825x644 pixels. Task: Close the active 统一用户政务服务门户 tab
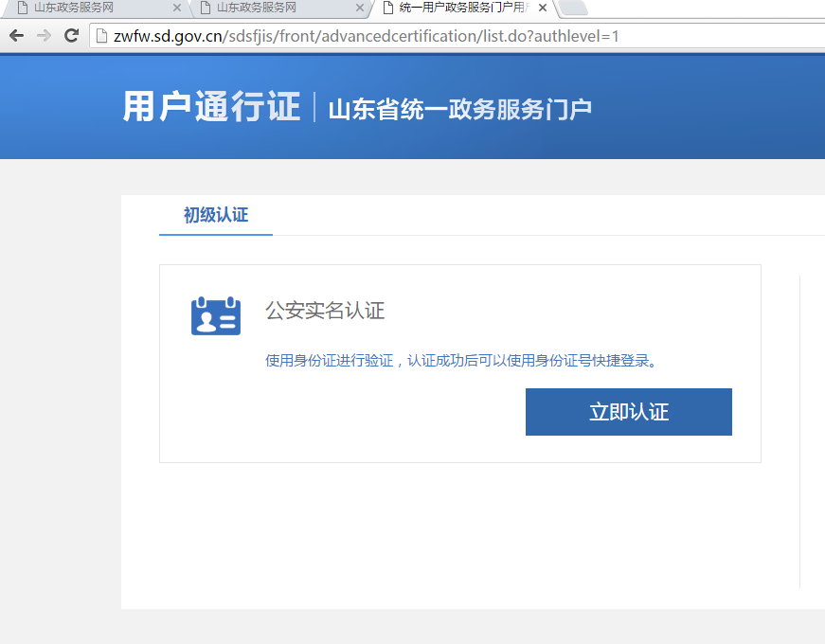tap(543, 8)
